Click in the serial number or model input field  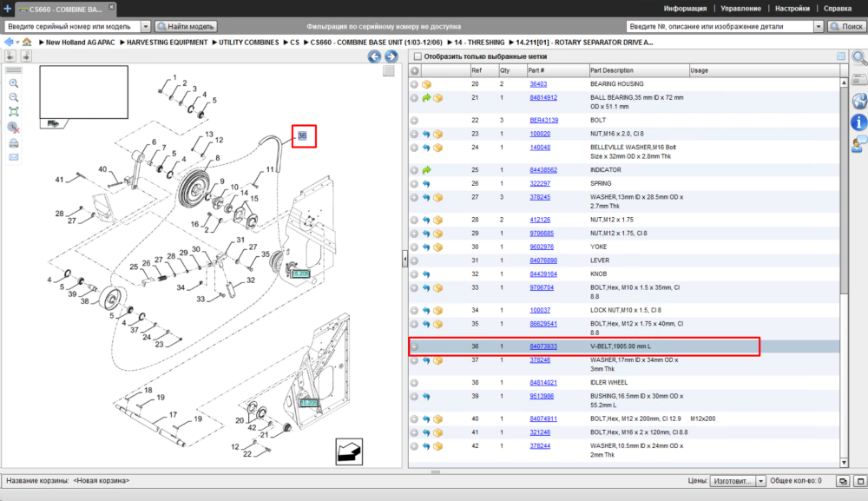(73, 27)
